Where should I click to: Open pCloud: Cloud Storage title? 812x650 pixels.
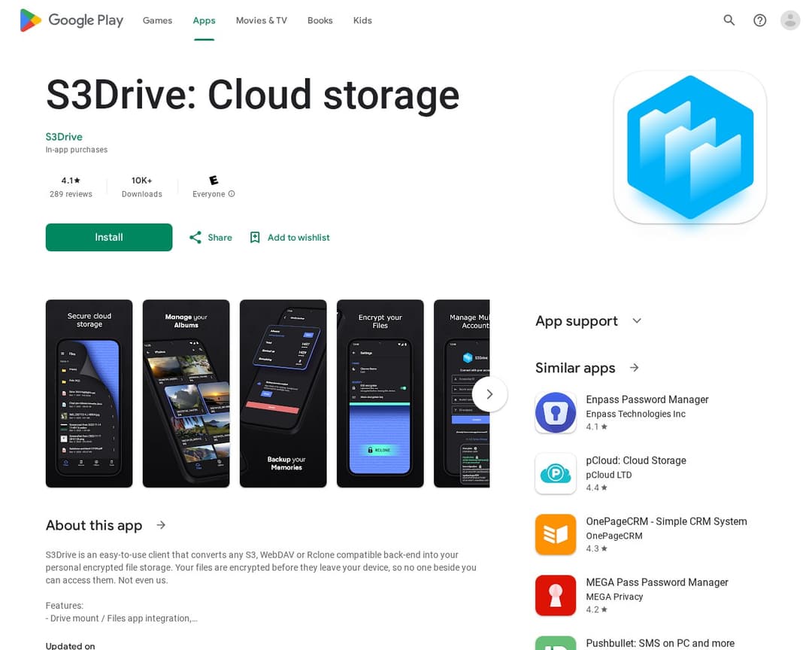[636, 460]
